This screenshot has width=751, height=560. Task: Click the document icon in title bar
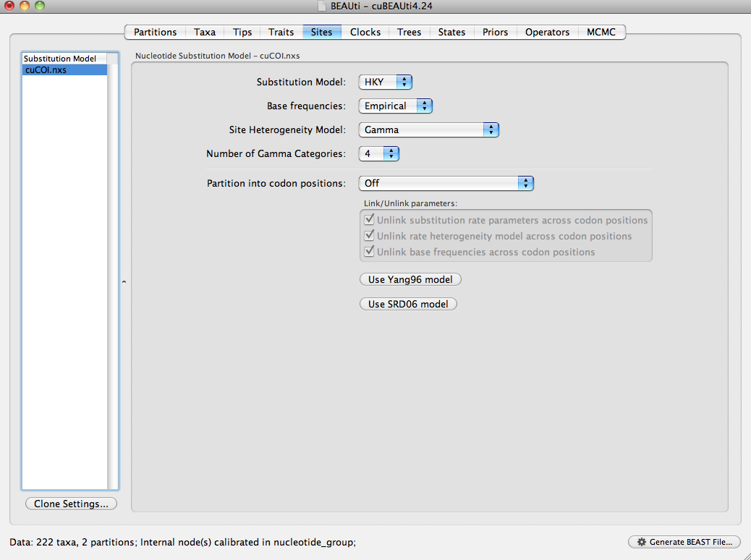click(323, 7)
